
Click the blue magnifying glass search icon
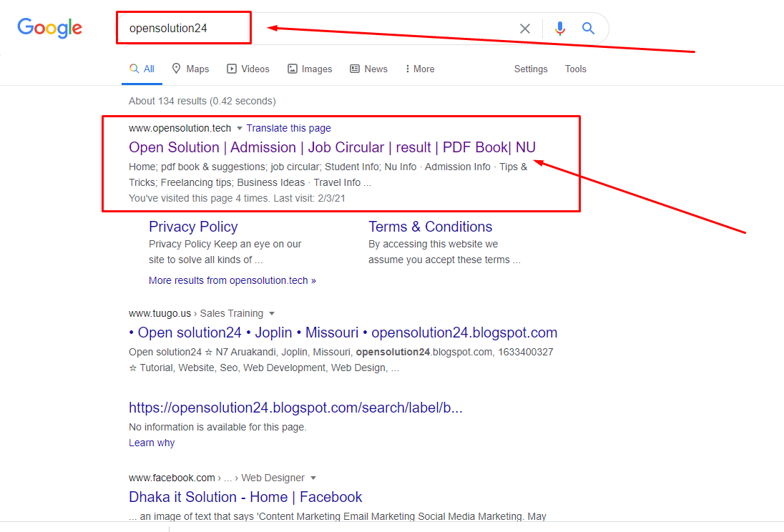coord(588,28)
